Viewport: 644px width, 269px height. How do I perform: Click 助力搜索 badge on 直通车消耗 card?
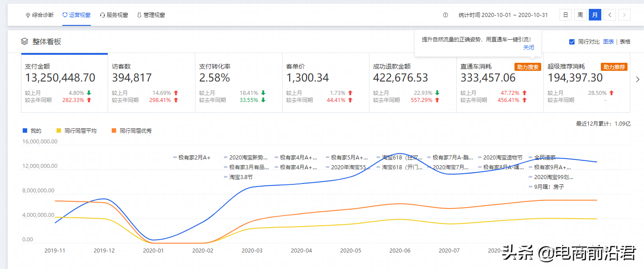(527, 68)
